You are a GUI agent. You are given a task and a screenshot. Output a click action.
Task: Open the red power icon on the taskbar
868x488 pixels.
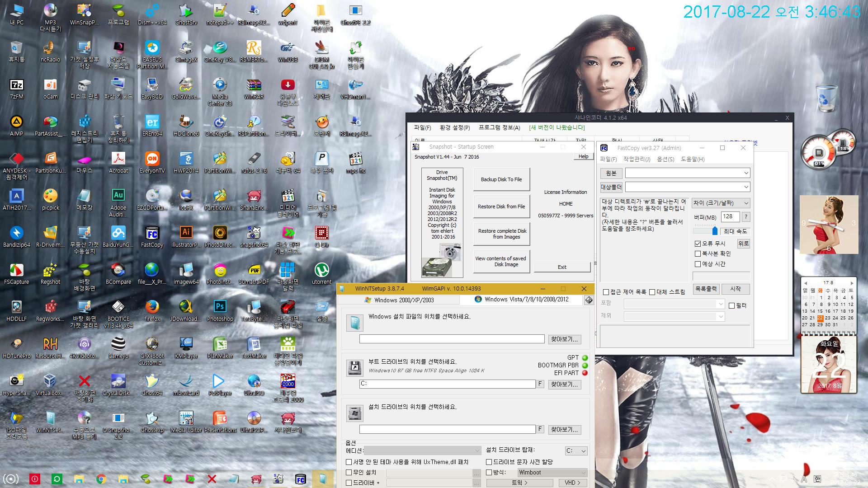point(35,479)
